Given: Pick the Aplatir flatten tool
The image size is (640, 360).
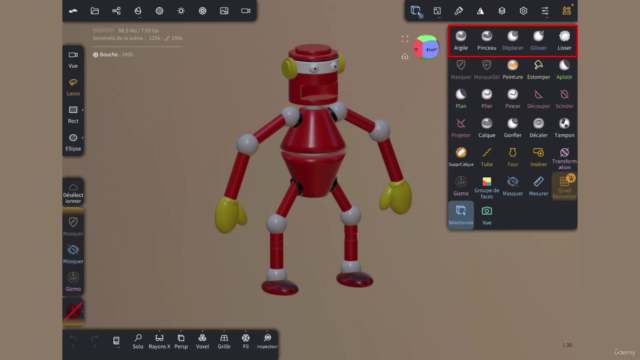Looking at the screenshot, I should click(x=564, y=69).
